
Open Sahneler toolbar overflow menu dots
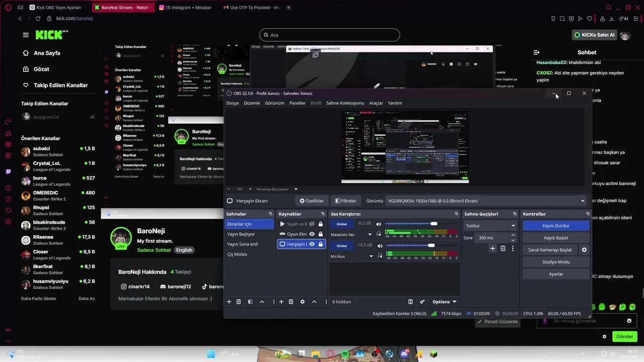pyautogui.click(x=274, y=302)
